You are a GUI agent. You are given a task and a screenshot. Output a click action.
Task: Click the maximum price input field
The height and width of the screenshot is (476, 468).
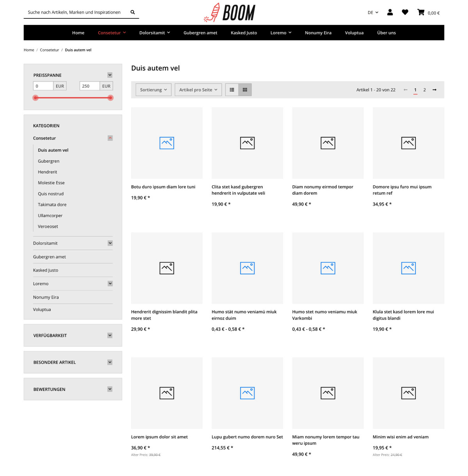[90, 86]
